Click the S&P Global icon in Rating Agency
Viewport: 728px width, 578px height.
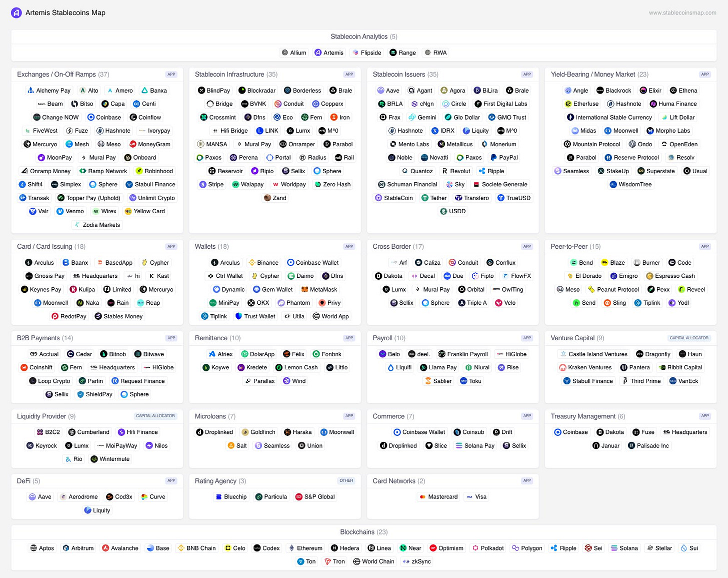[299, 497]
